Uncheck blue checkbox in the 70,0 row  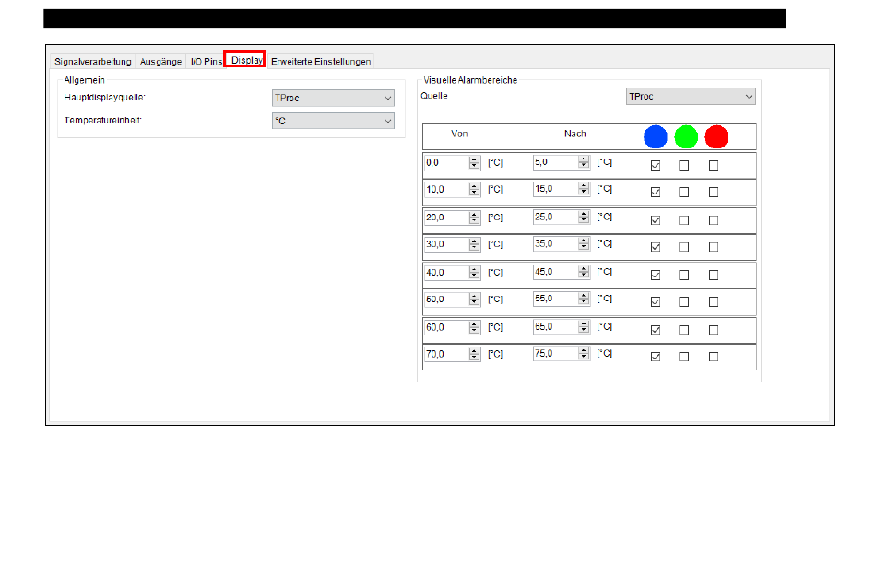[x=656, y=357]
